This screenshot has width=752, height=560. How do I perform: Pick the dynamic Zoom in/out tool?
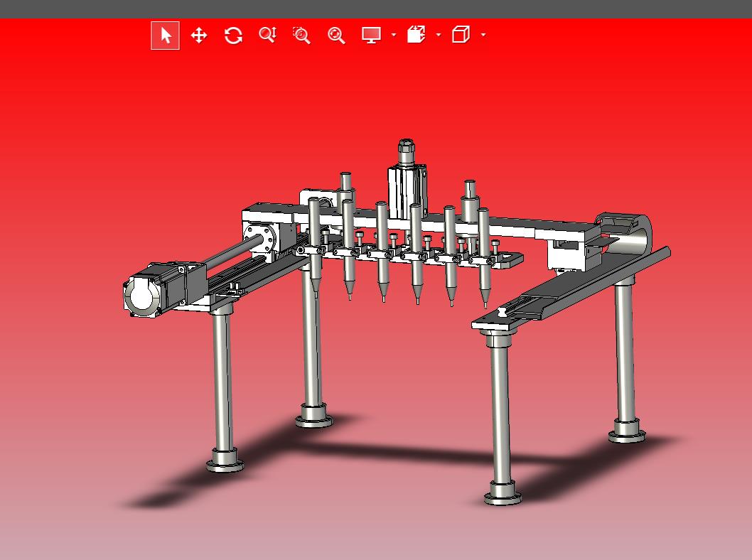268,35
